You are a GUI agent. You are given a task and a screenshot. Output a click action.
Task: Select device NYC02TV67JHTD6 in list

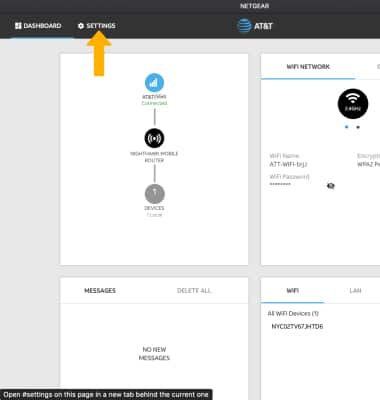297,326
